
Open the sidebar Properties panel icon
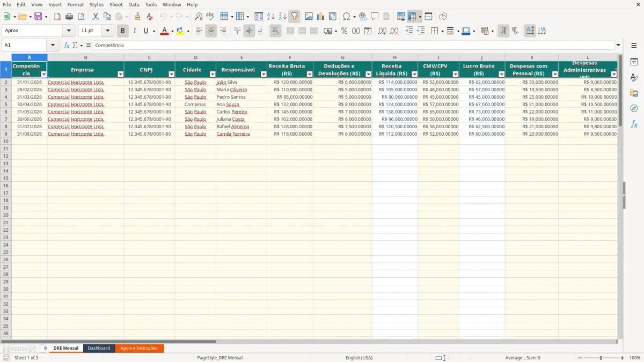point(634,62)
